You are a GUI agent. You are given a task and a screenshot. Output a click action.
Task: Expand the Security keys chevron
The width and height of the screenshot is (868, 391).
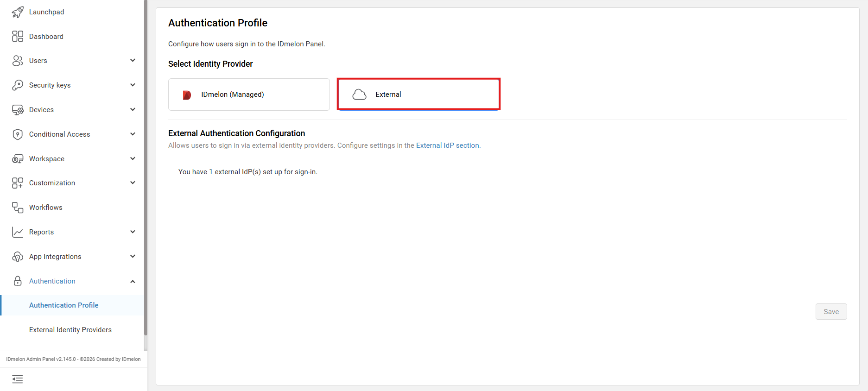point(133,85)
